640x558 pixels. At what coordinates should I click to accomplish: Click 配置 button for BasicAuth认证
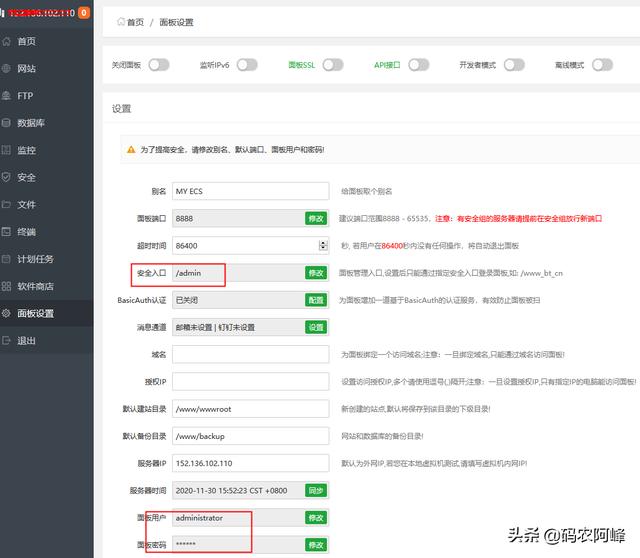tap(316, 300)
